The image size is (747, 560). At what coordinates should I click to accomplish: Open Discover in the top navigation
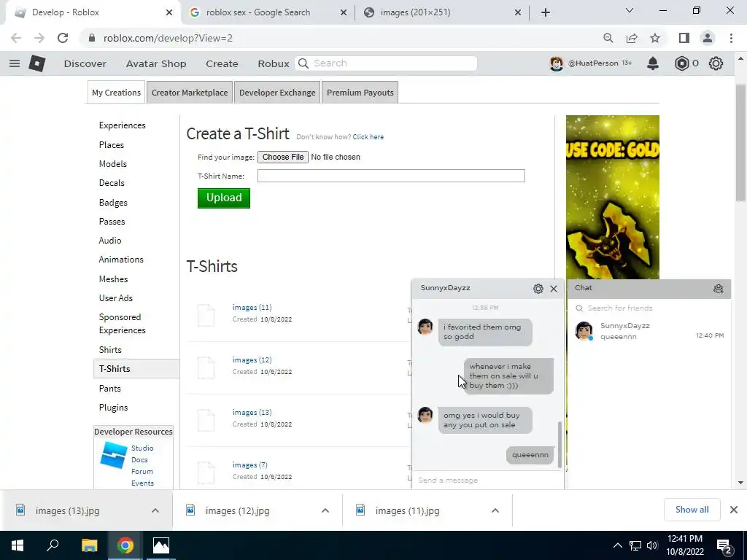85,64
